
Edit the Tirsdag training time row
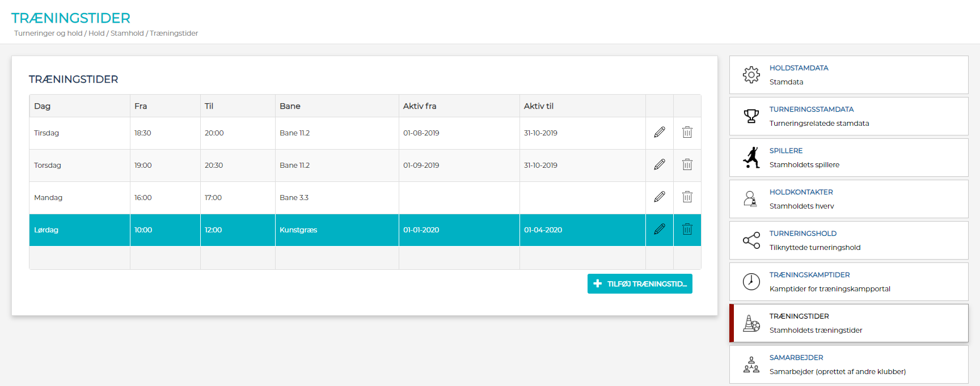click(x=659, y=133)
